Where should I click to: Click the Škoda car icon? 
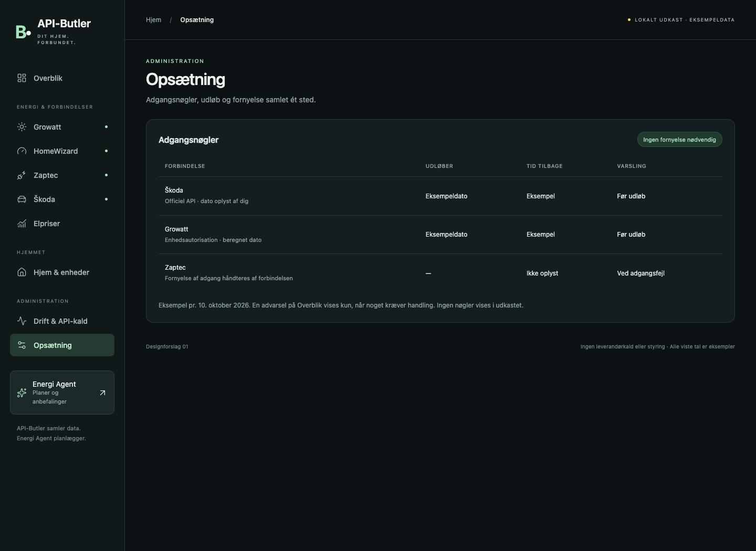tap(22, 199)
